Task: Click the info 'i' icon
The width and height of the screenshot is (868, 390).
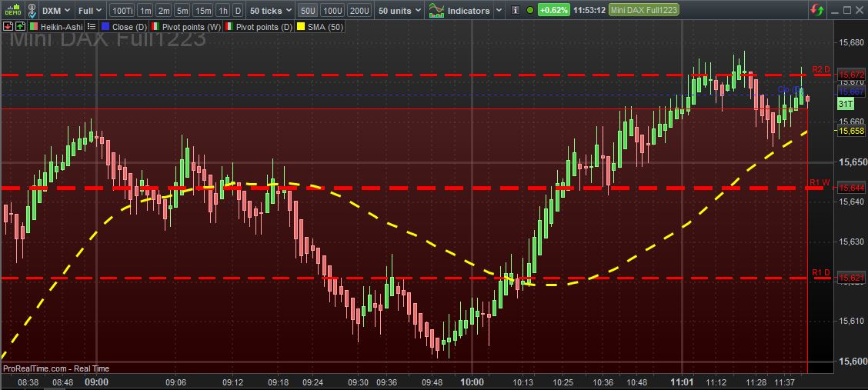Action: pyautogui.click(x=516, y=10)
